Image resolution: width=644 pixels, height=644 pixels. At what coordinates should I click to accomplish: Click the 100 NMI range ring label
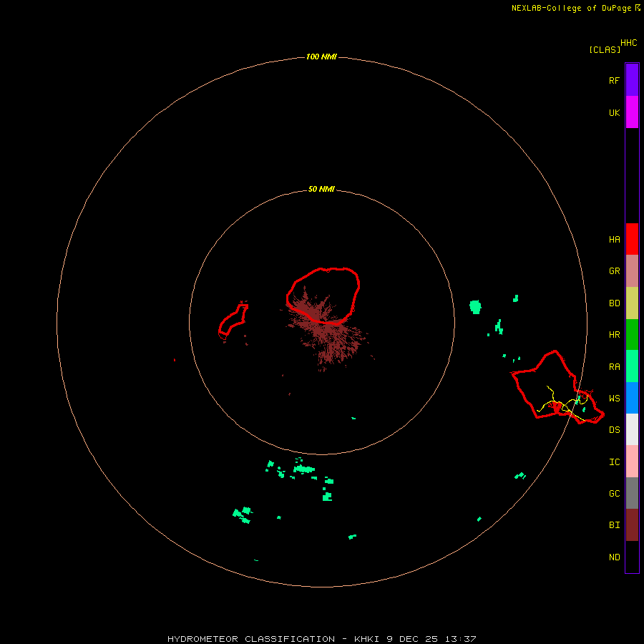(x=321, y=57)
